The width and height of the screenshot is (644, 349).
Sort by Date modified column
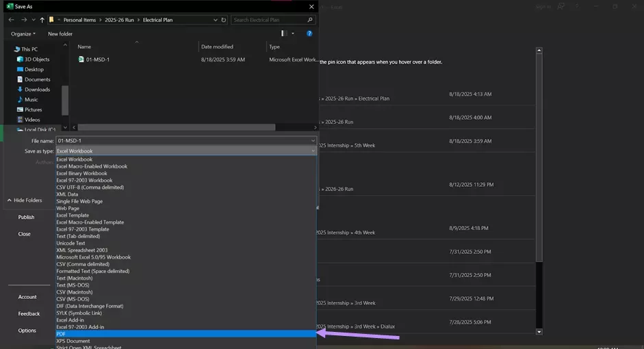(217, 47)
